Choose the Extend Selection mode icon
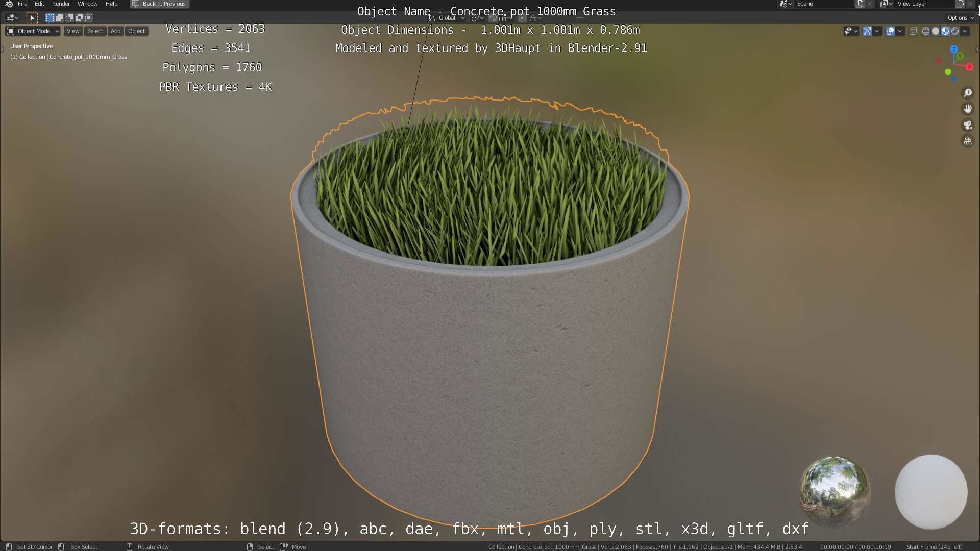Viewport: 980px width, 551px height. tap(60, 18)
